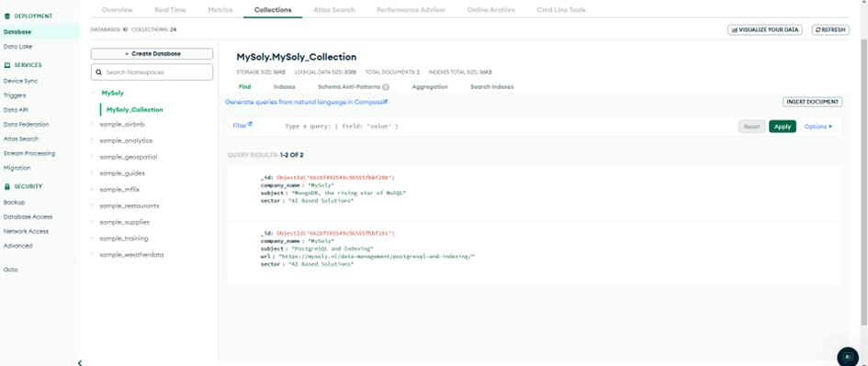Expand the sample_restaurants database
This screenshot has width=868, height=366.
(93, 205)
